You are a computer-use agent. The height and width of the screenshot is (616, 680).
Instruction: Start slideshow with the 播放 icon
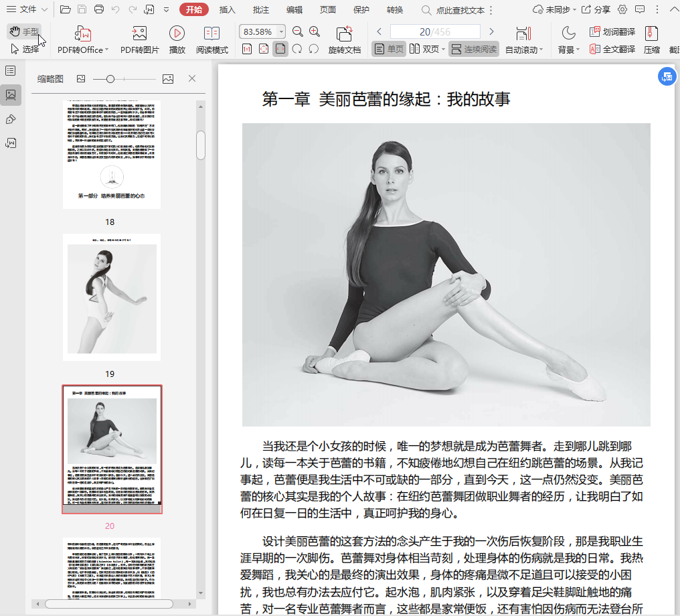(x=177, y=40)
